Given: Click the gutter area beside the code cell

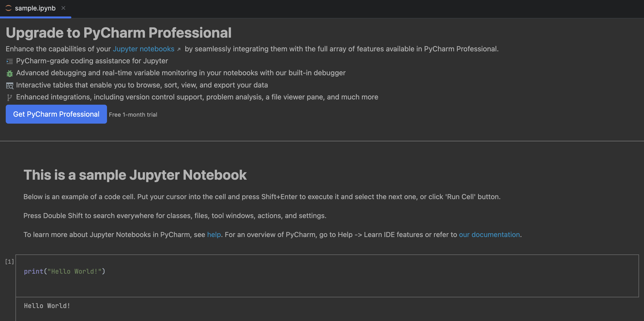Looking at the screenshot, I should [9, 280].
